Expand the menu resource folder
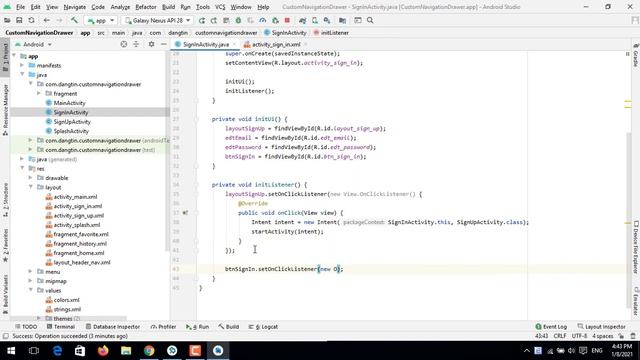Image resolution: width=640 pixels, height=360 pixels. coord(31,271)
